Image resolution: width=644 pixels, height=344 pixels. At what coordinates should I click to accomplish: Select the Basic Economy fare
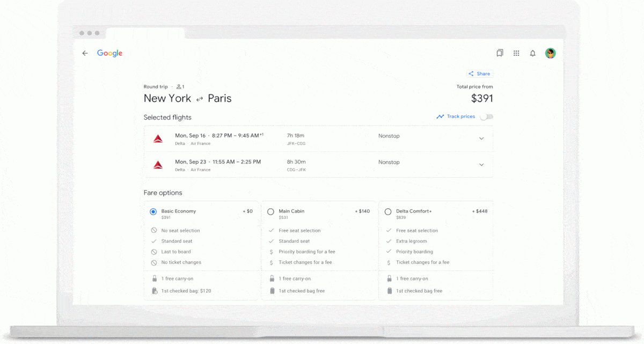(x=153, y=212)
